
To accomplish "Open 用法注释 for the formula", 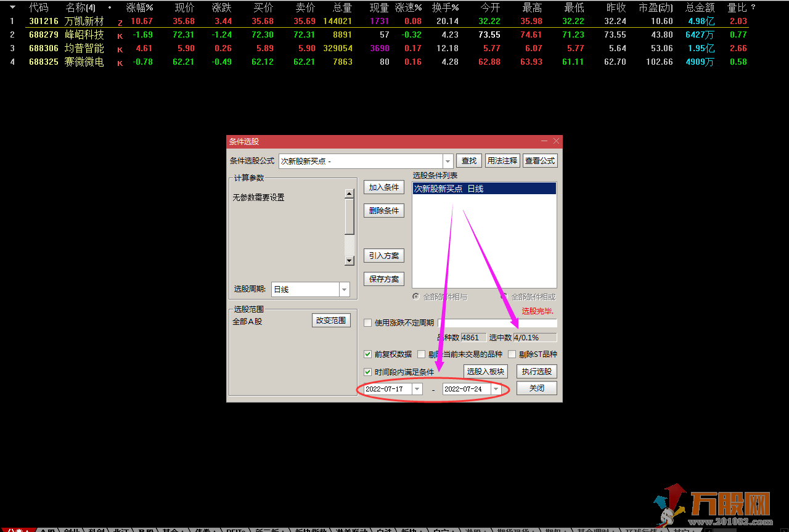I will click(502, 161).
